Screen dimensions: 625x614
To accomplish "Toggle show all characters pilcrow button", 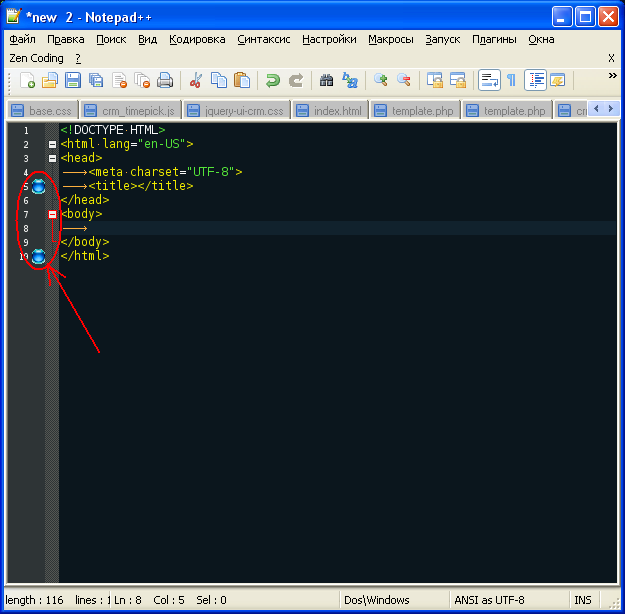I will click(511, 81).
